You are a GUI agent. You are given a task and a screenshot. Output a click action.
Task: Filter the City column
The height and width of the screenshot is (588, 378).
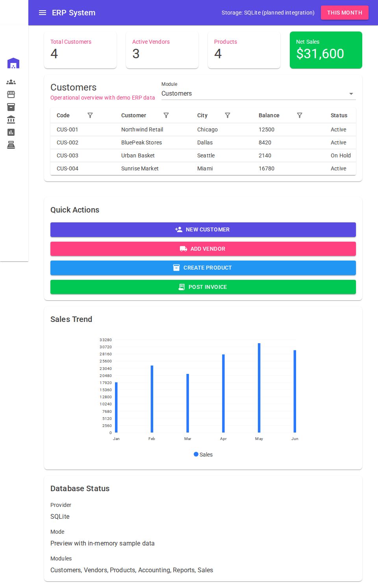(228, 115)
